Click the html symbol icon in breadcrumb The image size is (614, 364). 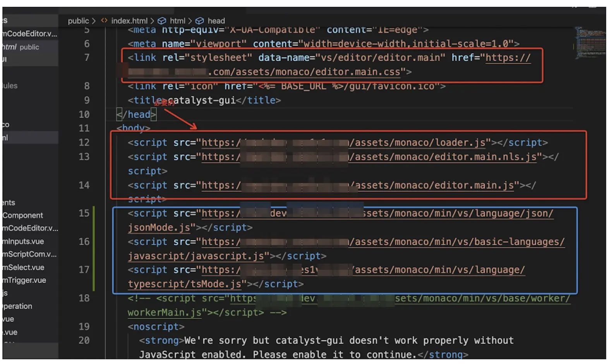pos(162,21)
